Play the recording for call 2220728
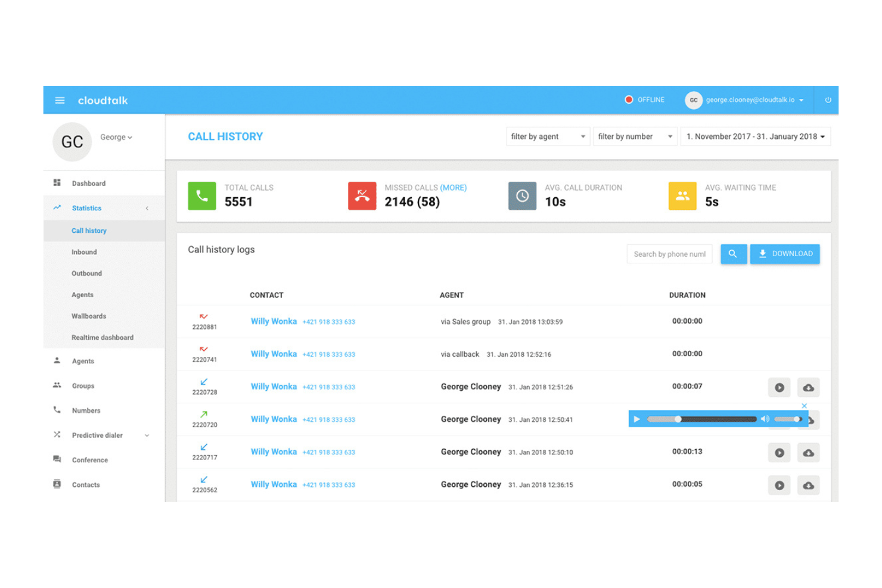Screen dimensions: 882x588 pos(779,387)
